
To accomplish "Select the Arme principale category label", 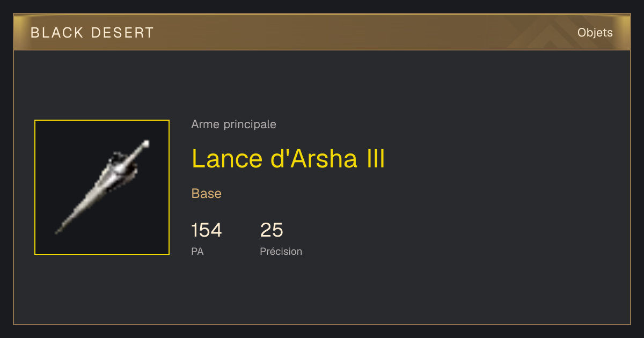I will point(233,124).
